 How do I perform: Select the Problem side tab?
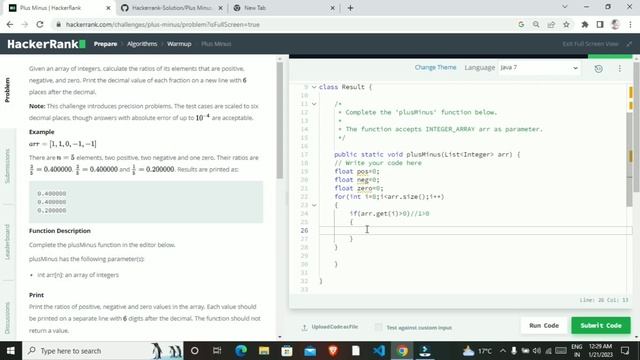tap(7, 90)
